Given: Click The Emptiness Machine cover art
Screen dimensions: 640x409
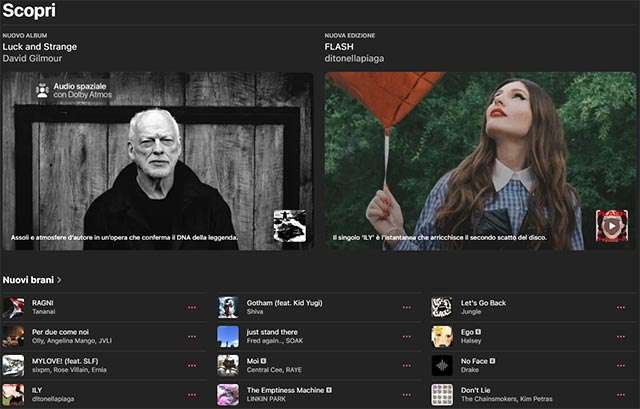Looking at the screenshot, I should (228, 395).
